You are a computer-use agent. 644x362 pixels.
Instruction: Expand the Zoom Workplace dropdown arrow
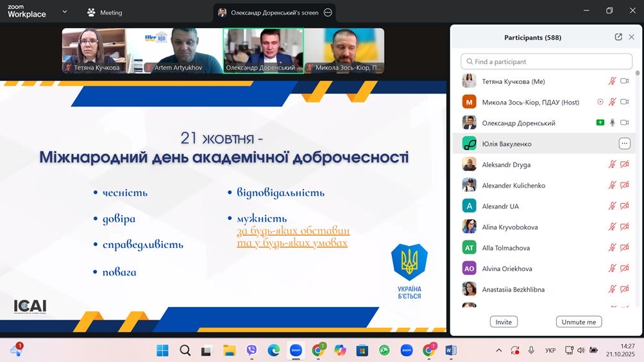[64, 12]
